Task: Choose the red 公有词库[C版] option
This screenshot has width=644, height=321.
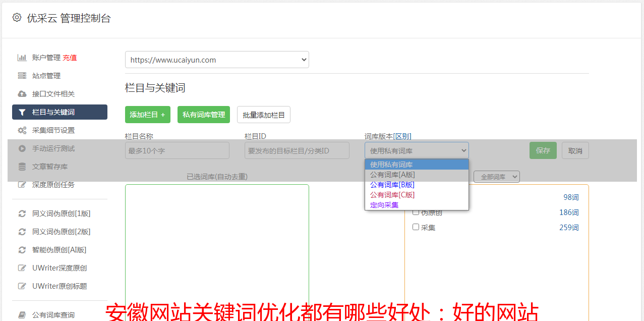Action: pyautogui.click(x=417, y=195)
